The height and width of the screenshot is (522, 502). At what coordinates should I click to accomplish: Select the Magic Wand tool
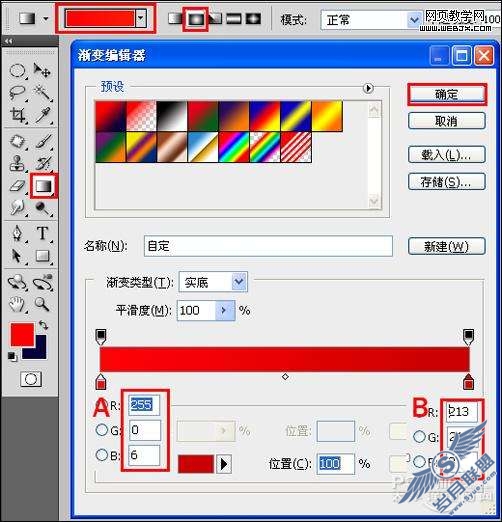pos(43,93)
